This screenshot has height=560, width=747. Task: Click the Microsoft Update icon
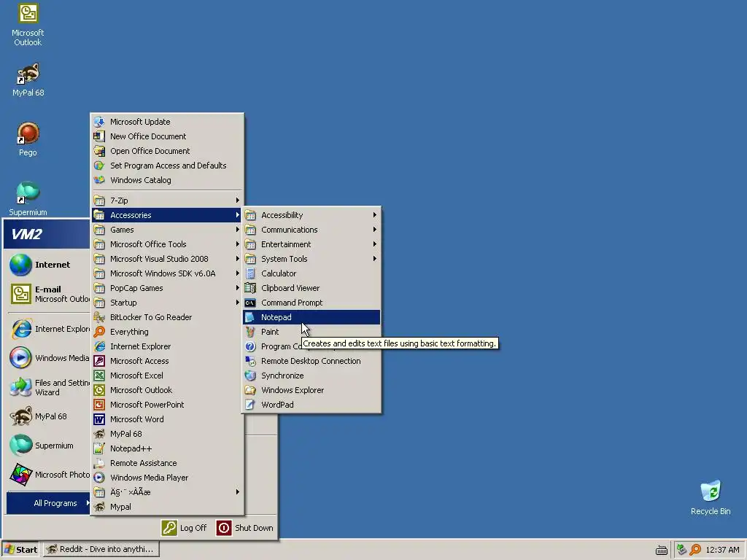pyautogui.click(x=99, y=122)
